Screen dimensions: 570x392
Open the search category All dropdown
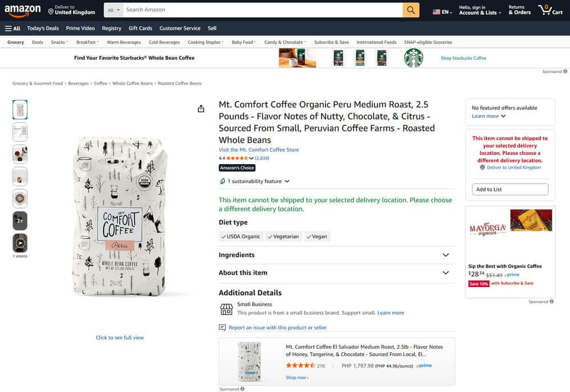(x=114, y=10)
